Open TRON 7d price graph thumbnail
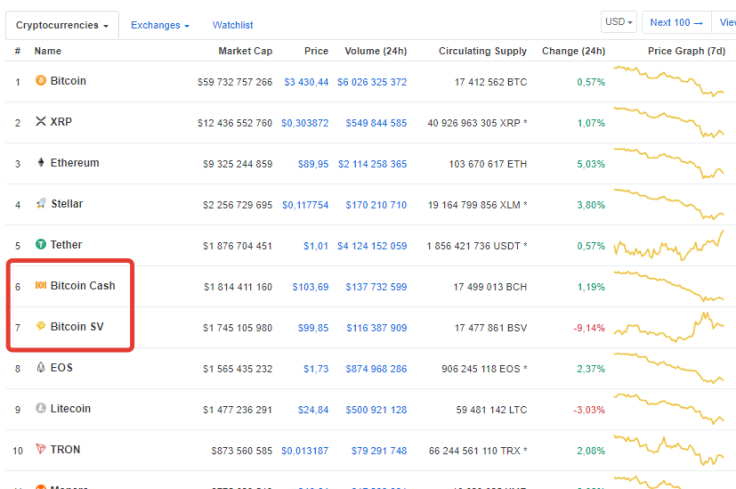The width and height of the screenshot is (736, 489). 669,450
